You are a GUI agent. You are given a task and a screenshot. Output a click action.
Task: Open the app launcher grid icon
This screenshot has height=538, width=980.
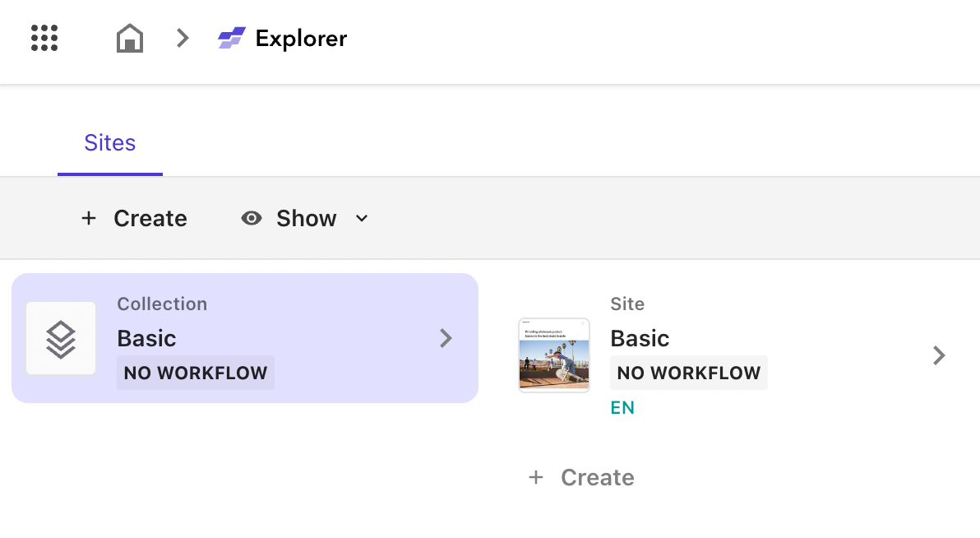pyautogui.click(x=44, y=38)
